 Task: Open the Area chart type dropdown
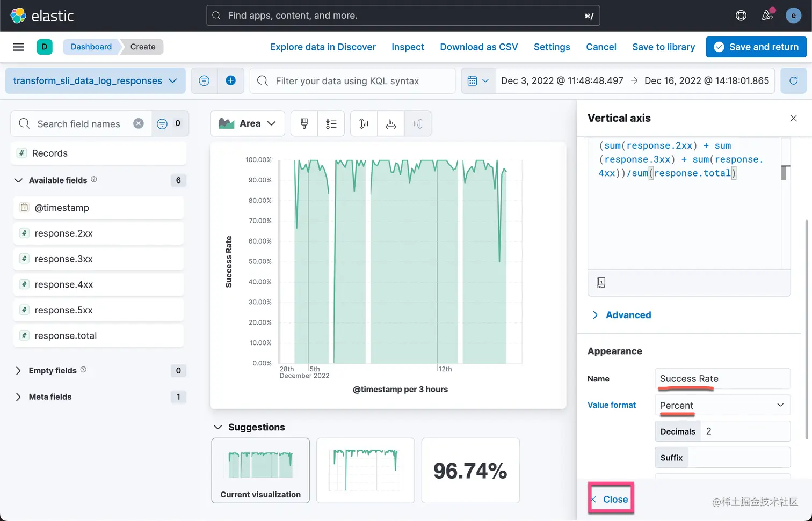pyautogui.click(x=248, y=123)
